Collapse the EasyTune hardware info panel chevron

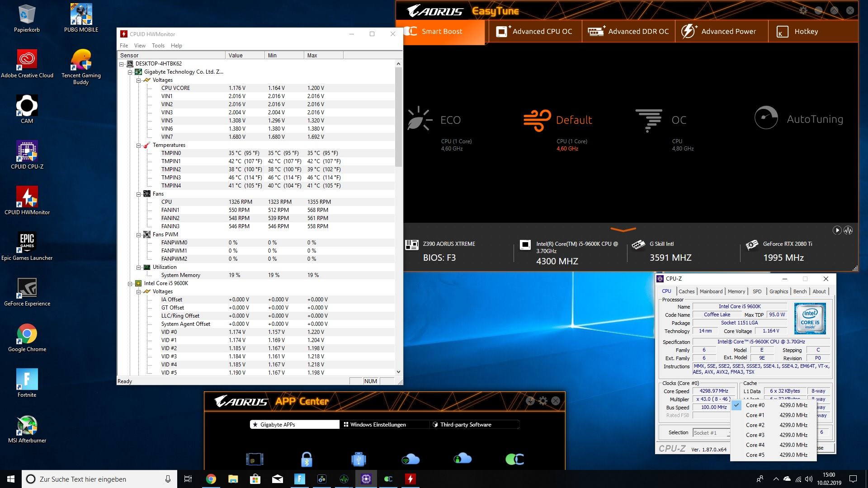[x=623, y=230]
